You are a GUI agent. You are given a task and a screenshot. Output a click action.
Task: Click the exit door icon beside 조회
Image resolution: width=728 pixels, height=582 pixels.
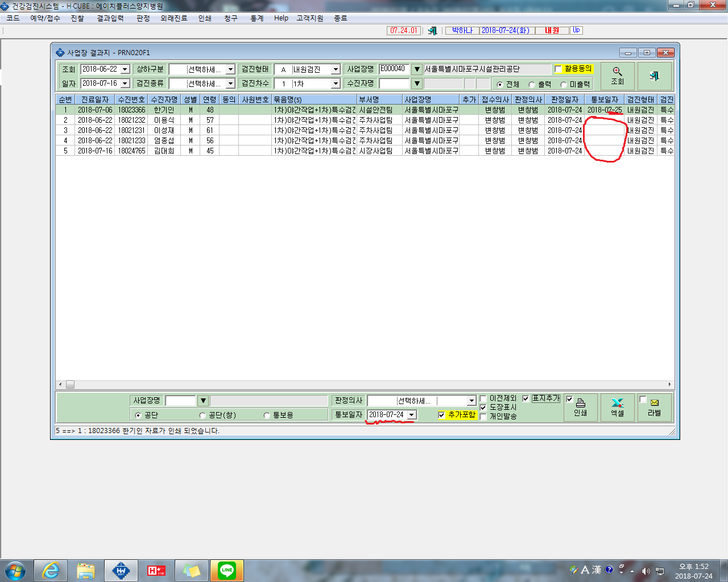[x=654, y=76]
